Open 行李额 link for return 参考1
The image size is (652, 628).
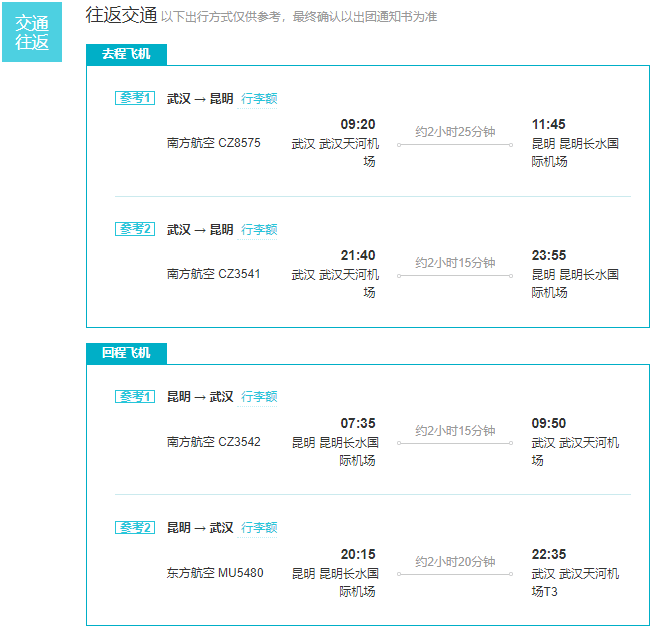pos(259,397)
